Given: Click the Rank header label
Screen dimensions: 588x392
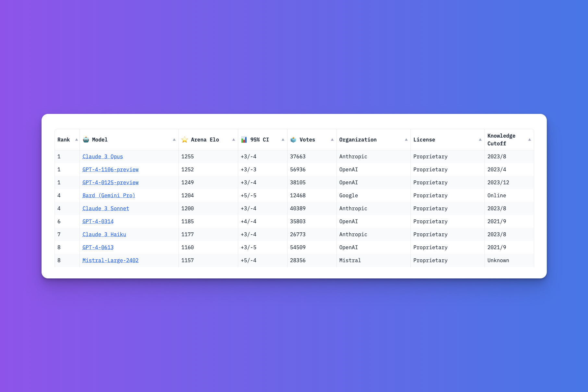Looking at the screenshot, I should pyautogui.click(x=64, y=140).
